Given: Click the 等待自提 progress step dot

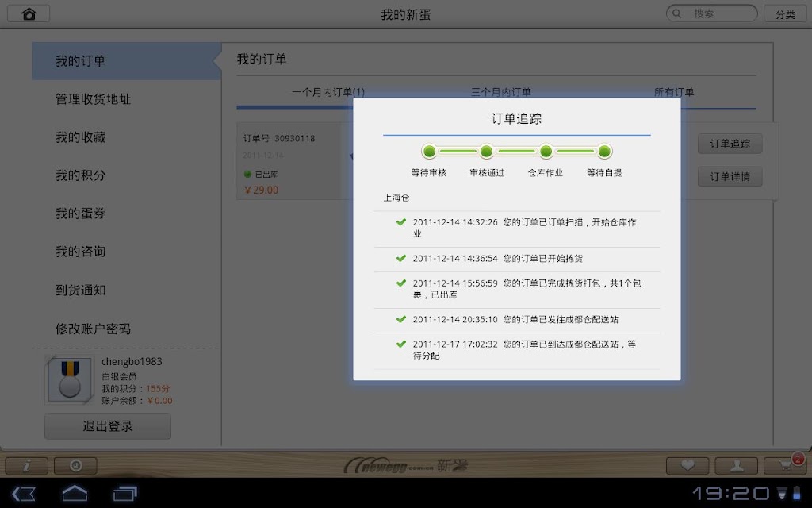Looking at the screenshot, I should click(604, 152).
